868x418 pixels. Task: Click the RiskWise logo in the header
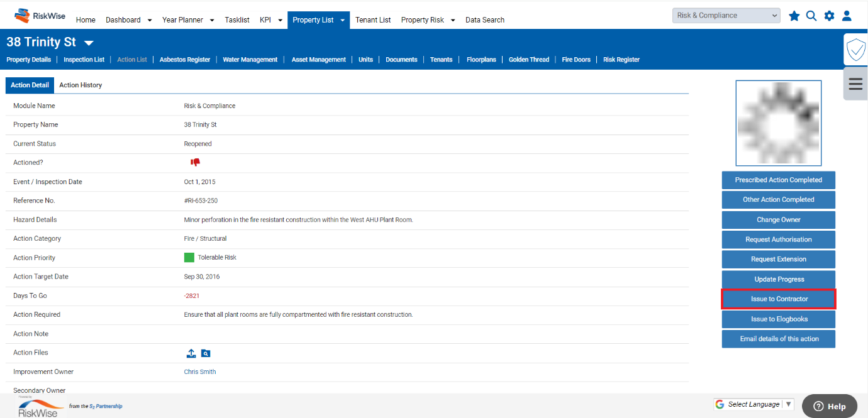pyautogui.click(x=40, y=15)
